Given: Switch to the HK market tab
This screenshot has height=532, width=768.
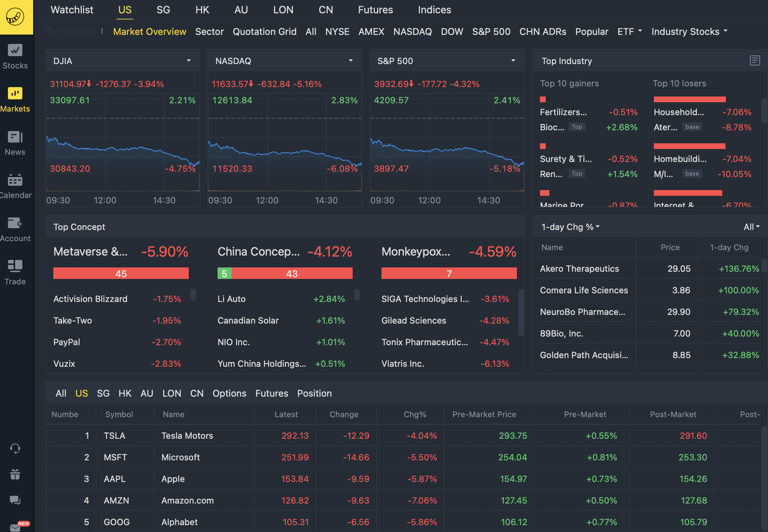Looking at the screenshot, I should [x=202, y=10].
